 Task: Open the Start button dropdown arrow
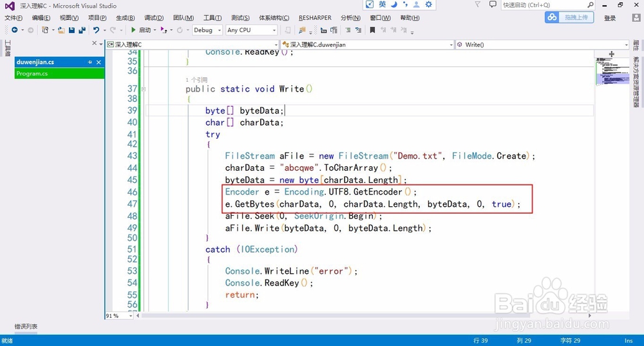coord(155,30)
